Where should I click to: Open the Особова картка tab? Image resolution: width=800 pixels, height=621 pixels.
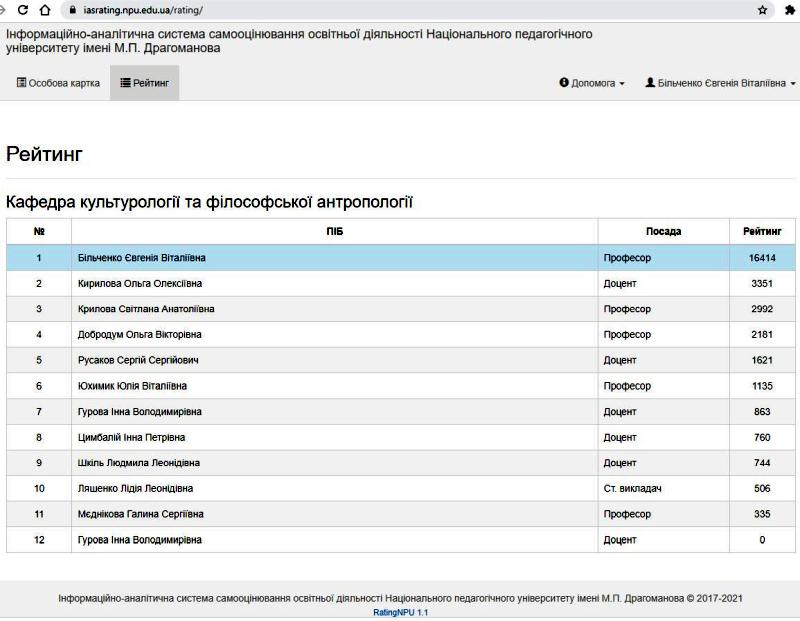click(x=58, y=83)
